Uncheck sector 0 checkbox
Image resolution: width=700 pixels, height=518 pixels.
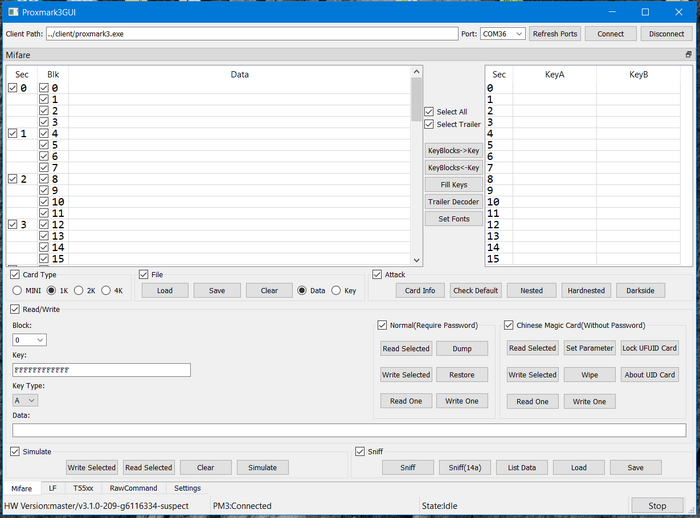click(12, 88)
